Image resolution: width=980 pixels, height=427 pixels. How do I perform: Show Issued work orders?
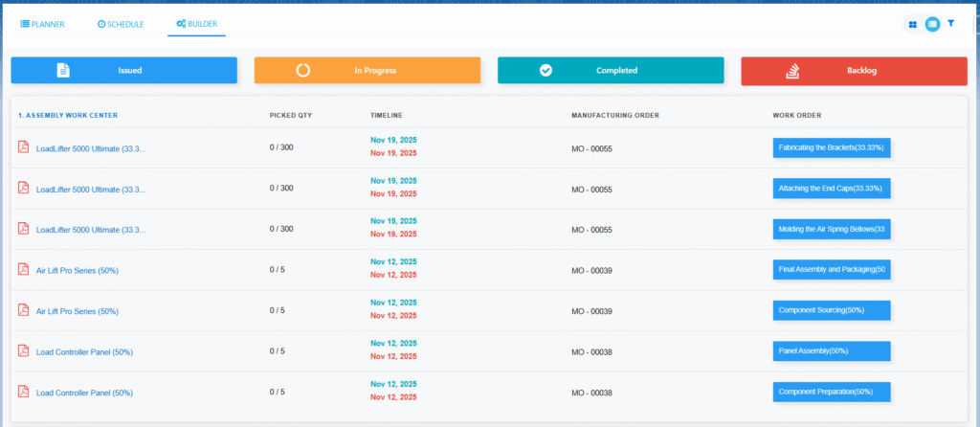tap(124, 70)
